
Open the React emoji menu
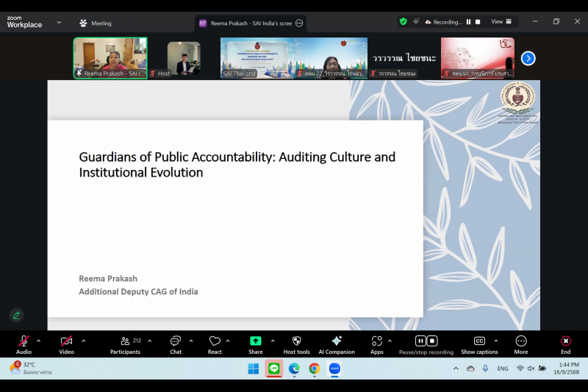(215, 341)
